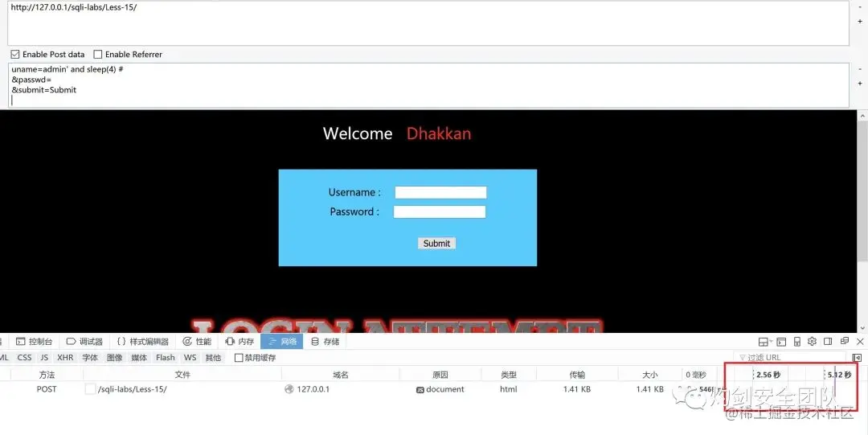Click the Password input field
Image resolution: width=868 pixels, height=435 pixels.
pyautogui.click(x=440, y=211)
